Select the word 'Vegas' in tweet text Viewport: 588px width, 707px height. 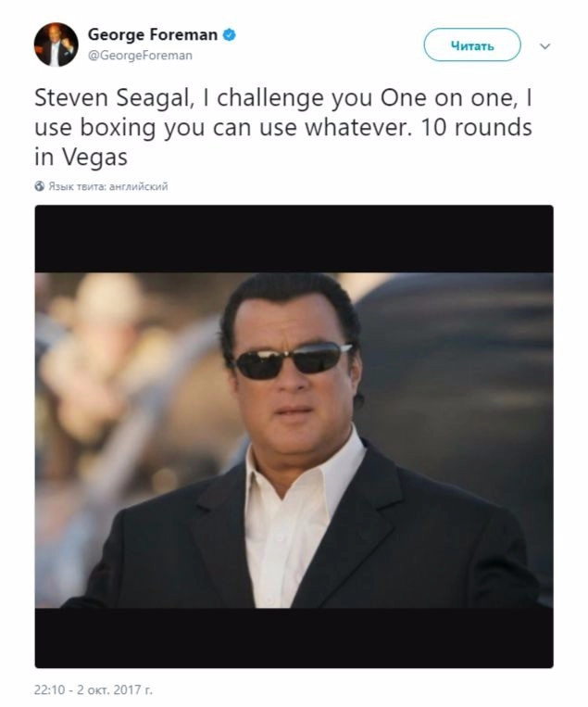point(94,158)
